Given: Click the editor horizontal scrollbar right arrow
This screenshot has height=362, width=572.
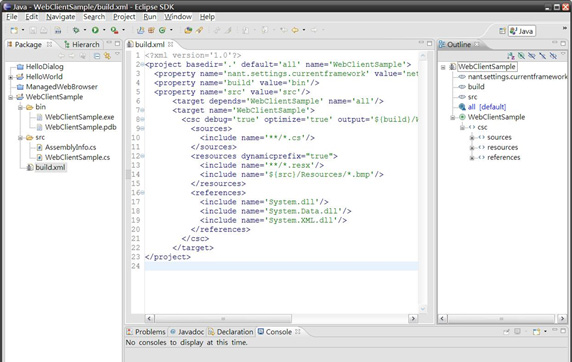Looking at the screenshot, I should (x=413, y=319).
